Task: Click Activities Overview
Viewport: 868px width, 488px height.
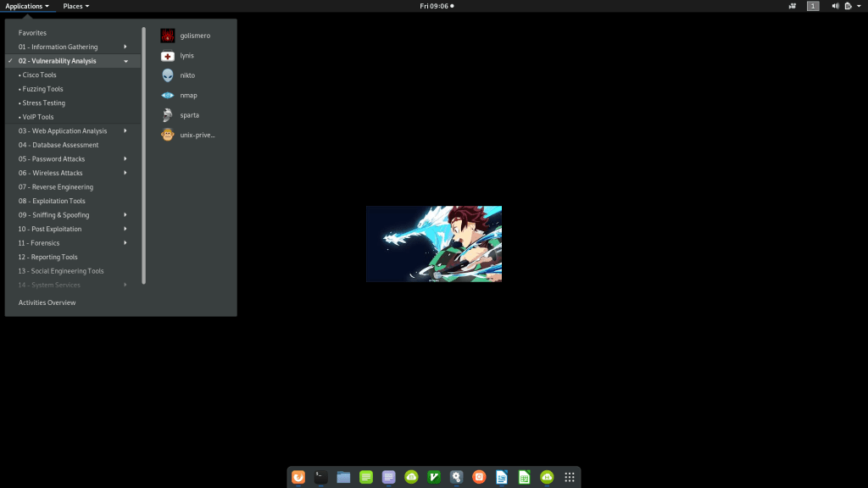Action: pyautogui.click(x=47, y=302)
